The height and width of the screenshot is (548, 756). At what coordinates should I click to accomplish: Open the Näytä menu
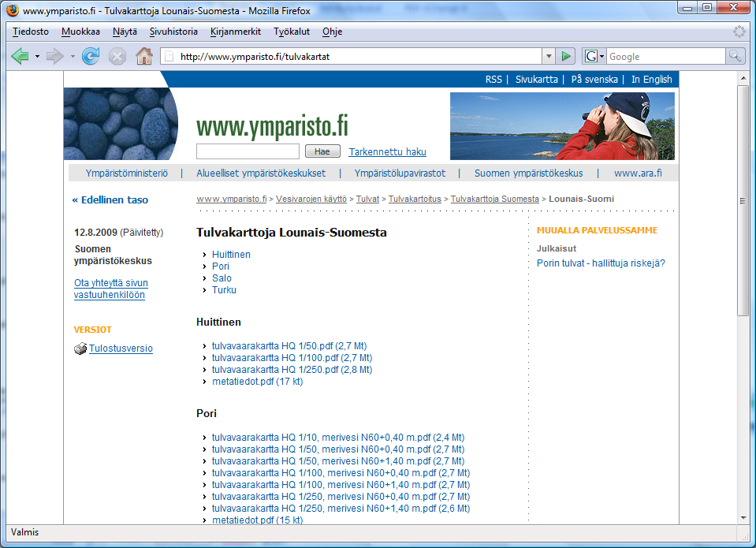(125, 32)
